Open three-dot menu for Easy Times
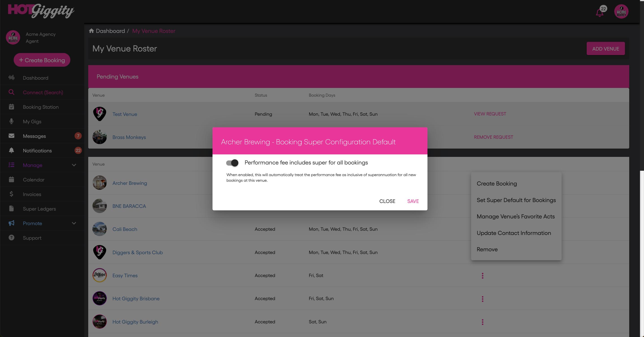644x337 pixels. (x=483, y=275)
